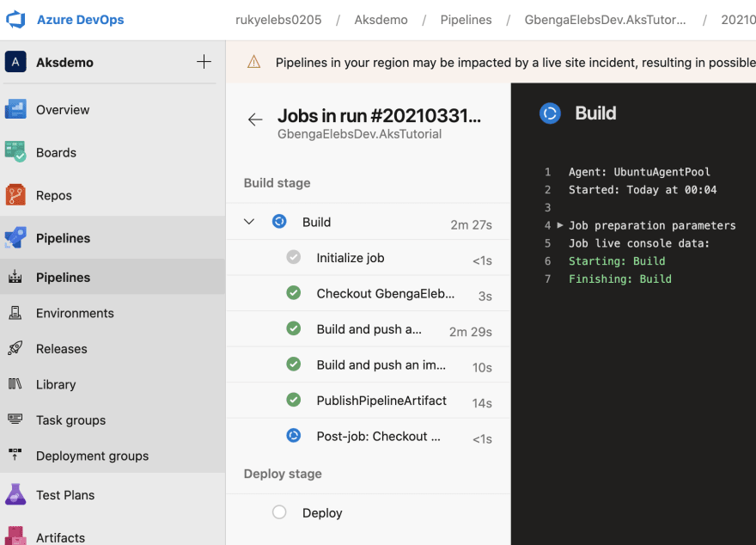Open the Overview section icon
756x545 pixels.
[x=15, y=109]
